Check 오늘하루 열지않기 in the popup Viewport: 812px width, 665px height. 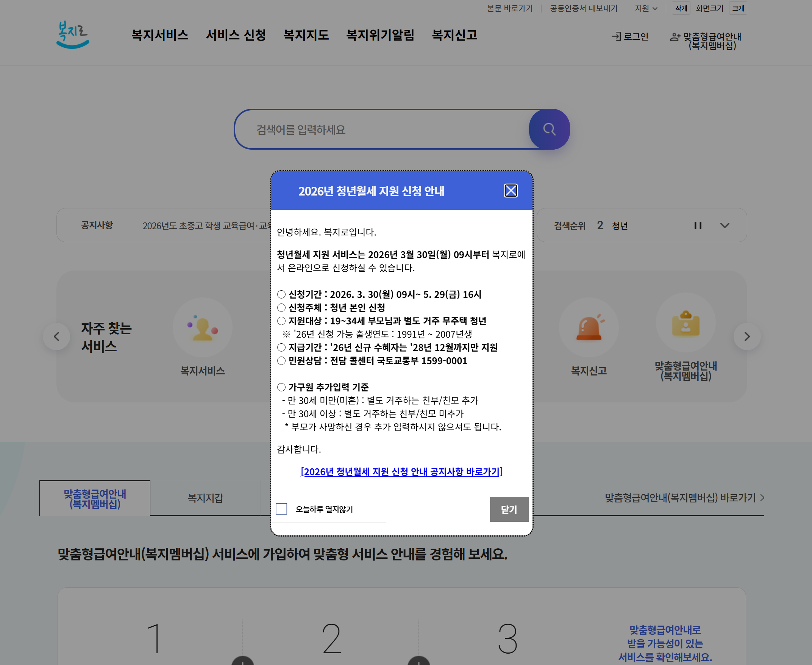[281, 509]
